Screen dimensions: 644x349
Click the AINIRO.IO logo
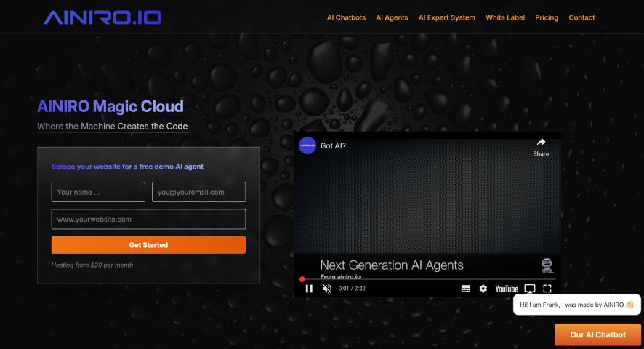tap(102, 17)
